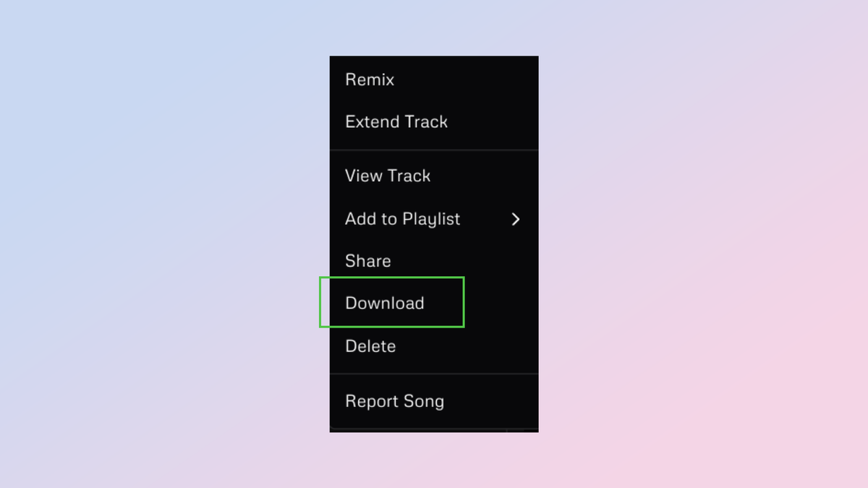
Task: Expand the Add to Playlist submenu chevron
Action: tap(516, 219)
